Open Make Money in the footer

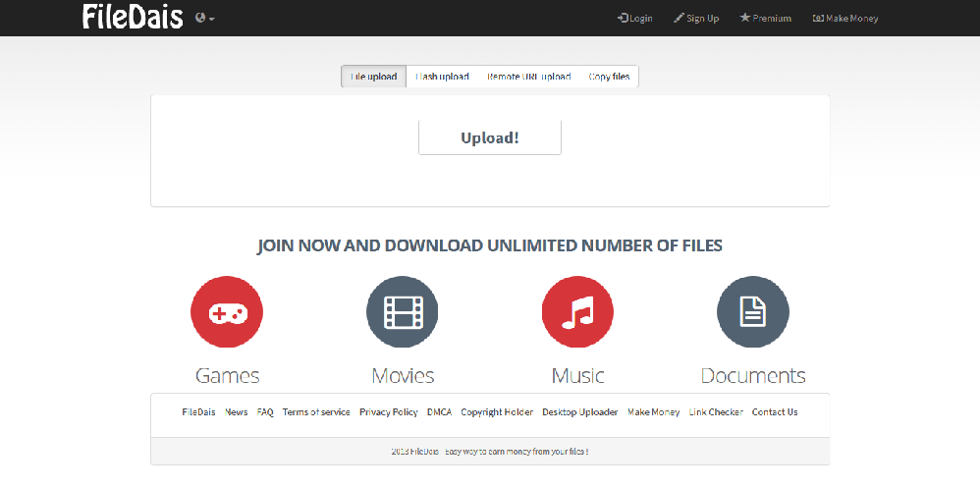tap(654, 412)
